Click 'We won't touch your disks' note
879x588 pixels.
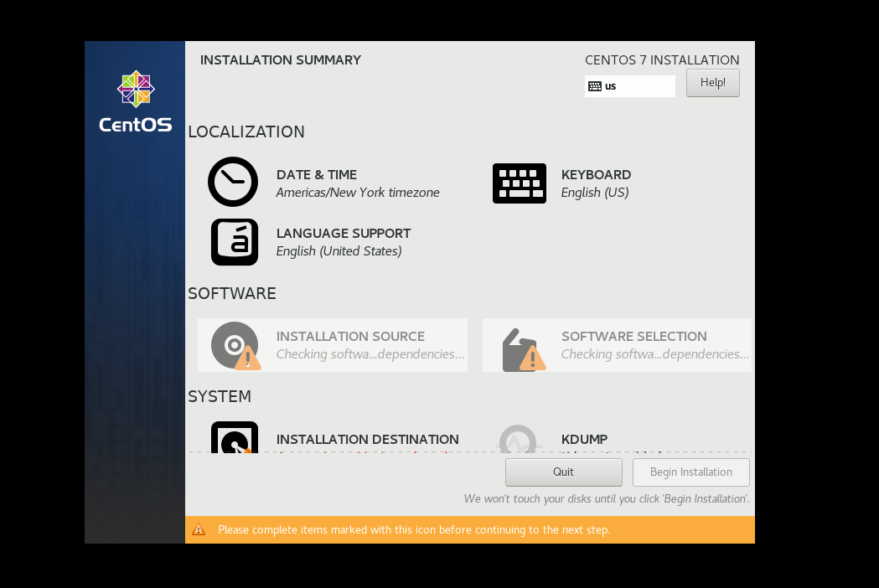pyautogui.click(x=607, y=499)
